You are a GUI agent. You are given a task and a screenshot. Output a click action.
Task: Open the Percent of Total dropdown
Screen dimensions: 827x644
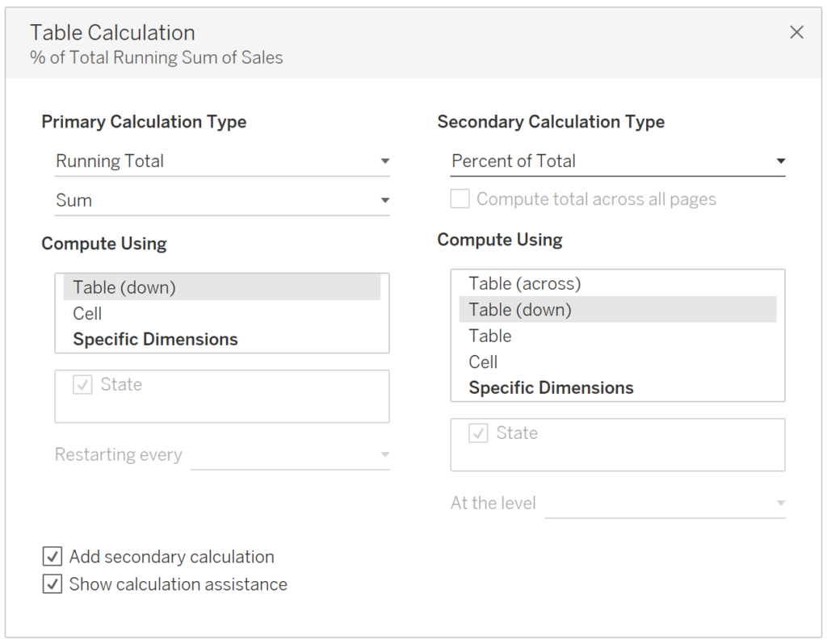tap(617, 161)
